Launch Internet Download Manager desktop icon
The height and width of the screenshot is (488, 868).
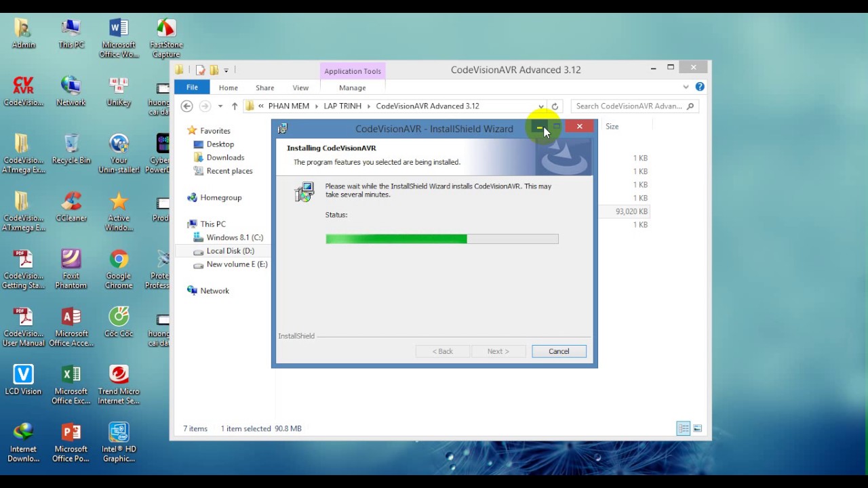click(23, 442)
